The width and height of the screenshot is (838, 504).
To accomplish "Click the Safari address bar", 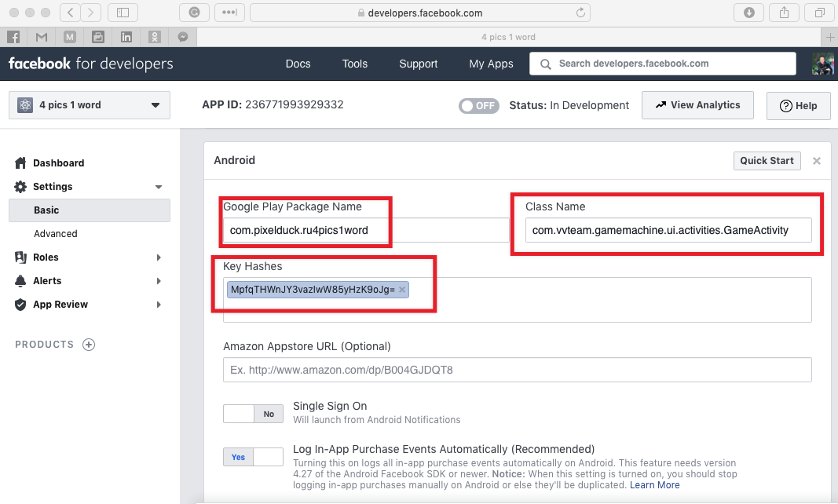I will coord(420,13).
